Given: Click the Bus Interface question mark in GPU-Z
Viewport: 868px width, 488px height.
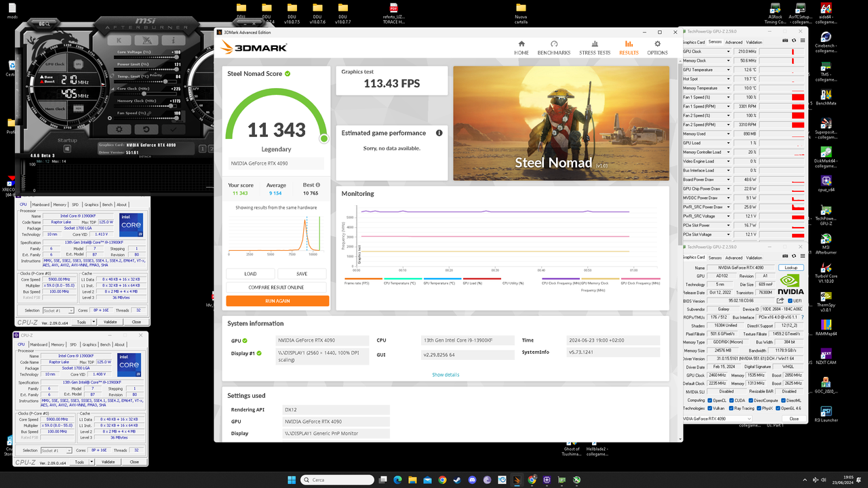Looking at the screenshot, I should [x=802, y=317].
